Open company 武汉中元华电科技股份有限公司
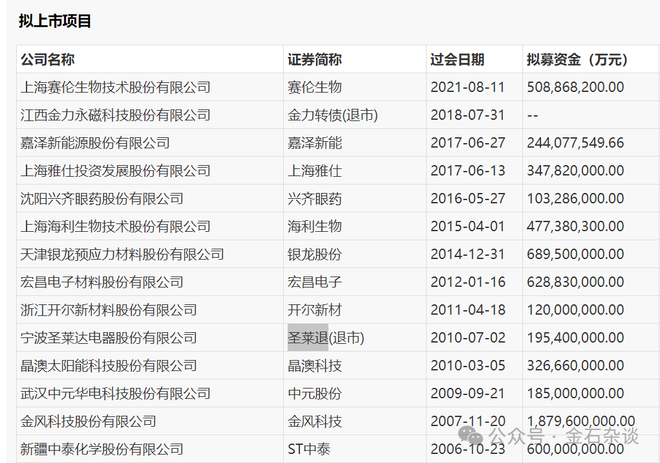The image size is (660, 463). click(x=115, y=394)
